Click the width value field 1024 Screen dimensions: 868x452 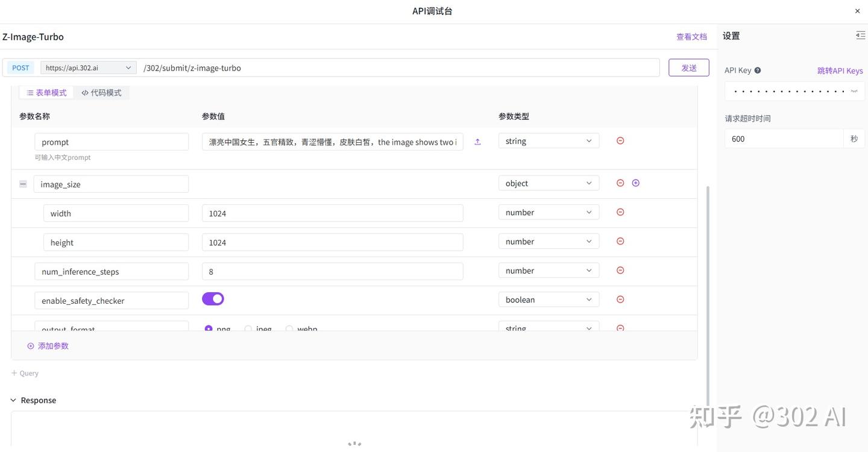coord(333,213)
